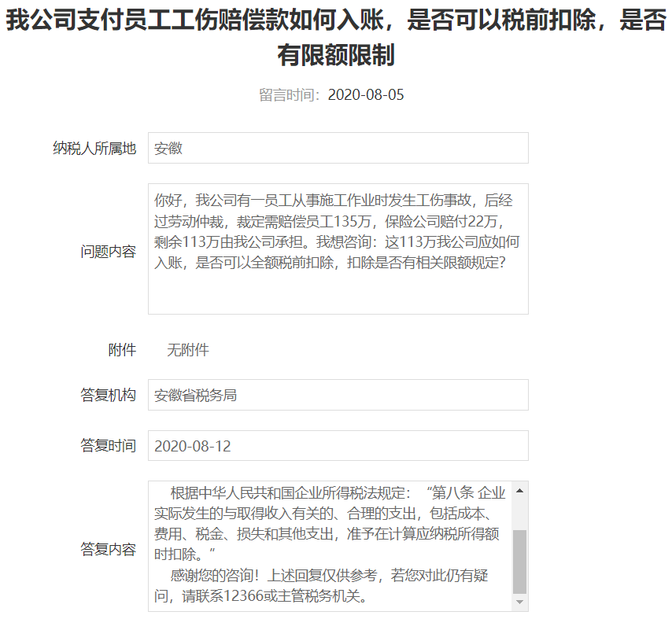Click the 问题内容 label
This screenshot has height=619, width=672.
(x=108, y=252)
